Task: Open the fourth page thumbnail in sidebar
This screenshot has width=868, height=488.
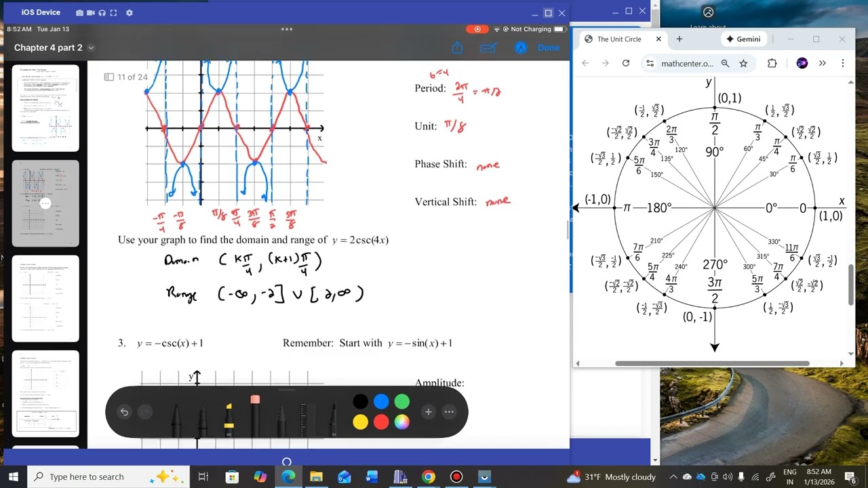Action: pos(45,393)
